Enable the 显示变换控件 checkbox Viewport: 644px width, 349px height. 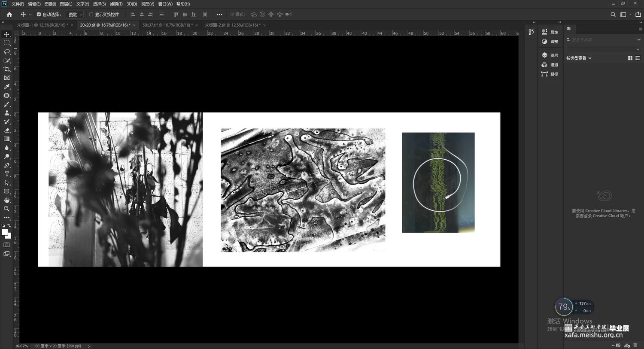click(x=91, y=15)
